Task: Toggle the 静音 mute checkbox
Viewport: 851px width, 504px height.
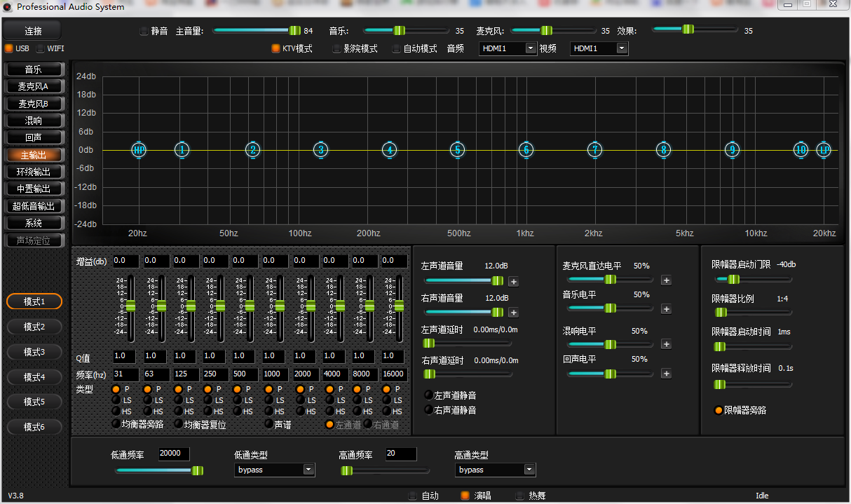Action: [x=144, y=31]
